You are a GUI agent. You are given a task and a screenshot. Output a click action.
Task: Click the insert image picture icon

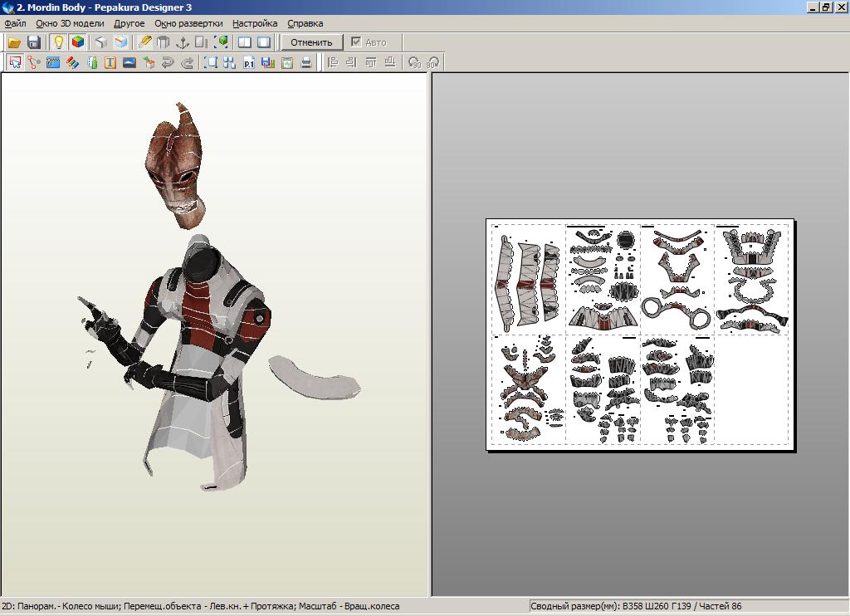pyautogui.click(x=129, y=63)
